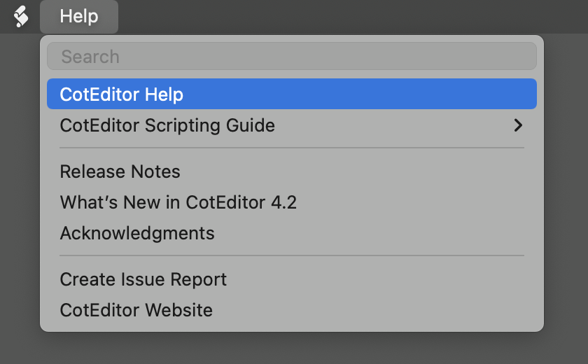
Task: Open Release Notes
Action: point(292,171)
